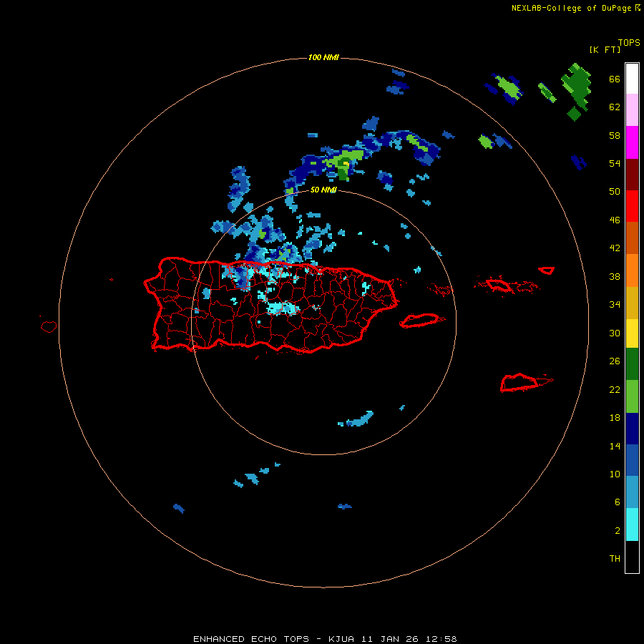644x644 pixels.
Task: Click the NEXLAB-College of DuPage header text
Action: [x=571, y=8]
